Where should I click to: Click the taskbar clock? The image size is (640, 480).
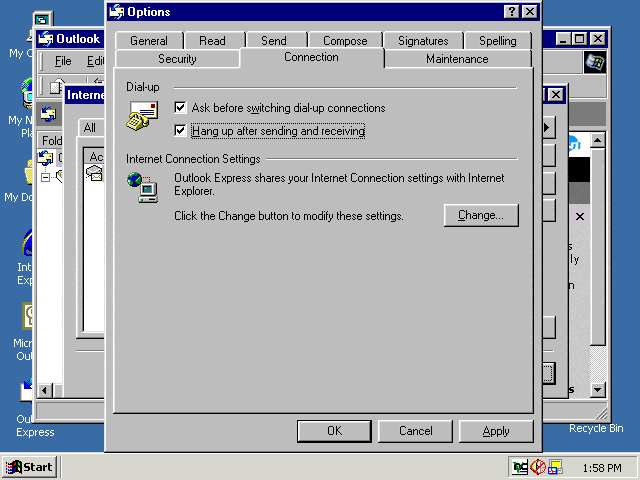602,468
